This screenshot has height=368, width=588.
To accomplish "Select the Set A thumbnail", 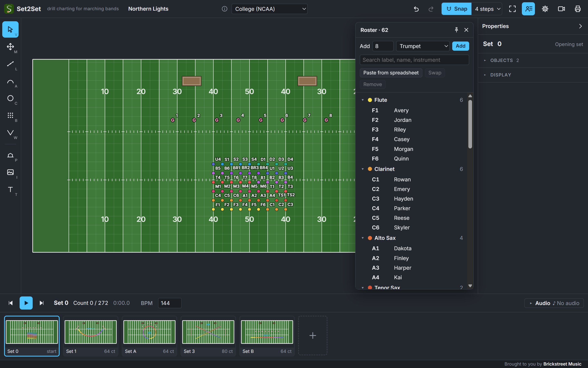I will 149,336.
